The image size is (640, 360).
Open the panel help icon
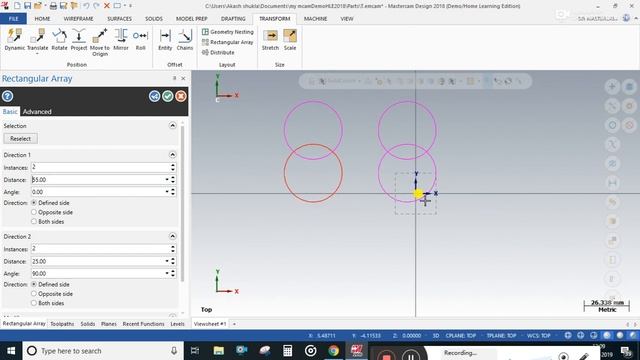[x=7, y=96]
